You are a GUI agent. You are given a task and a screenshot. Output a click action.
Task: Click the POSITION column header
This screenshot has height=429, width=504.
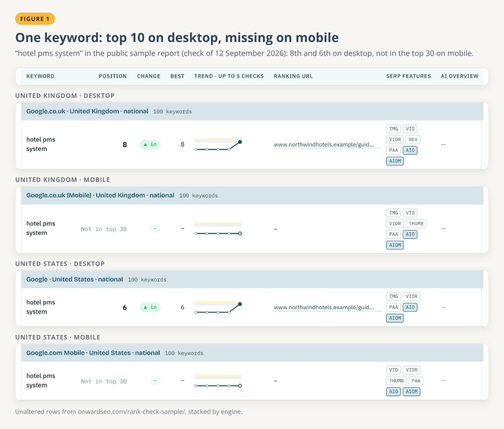(x=113, y=76)
